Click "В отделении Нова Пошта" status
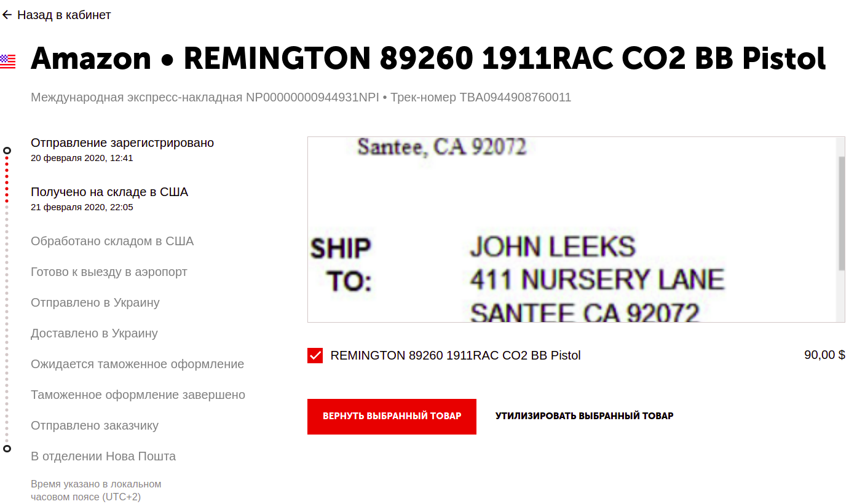The width and height of the screenshot is (857, 504). tap(103, 456)
